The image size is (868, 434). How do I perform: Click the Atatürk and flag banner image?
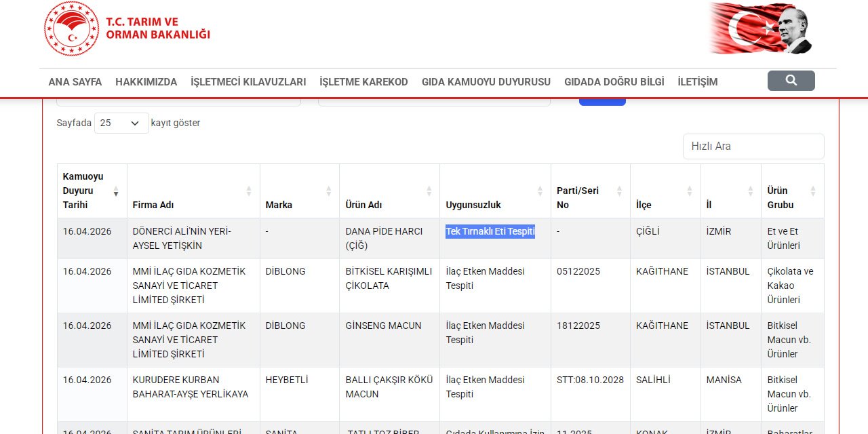coord(760,28)
